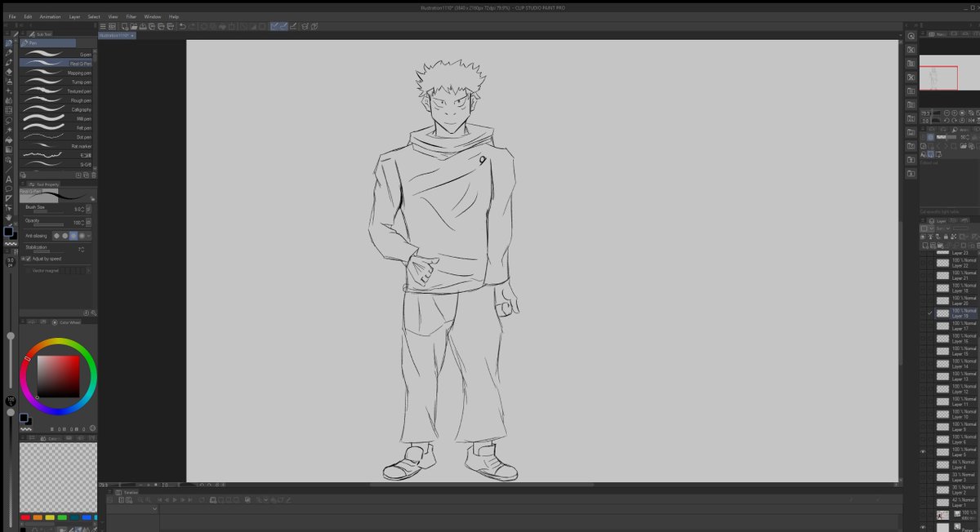Click the Brush Size slider in Tool Property
980x532 pixels.
click(x=48, y=211)
